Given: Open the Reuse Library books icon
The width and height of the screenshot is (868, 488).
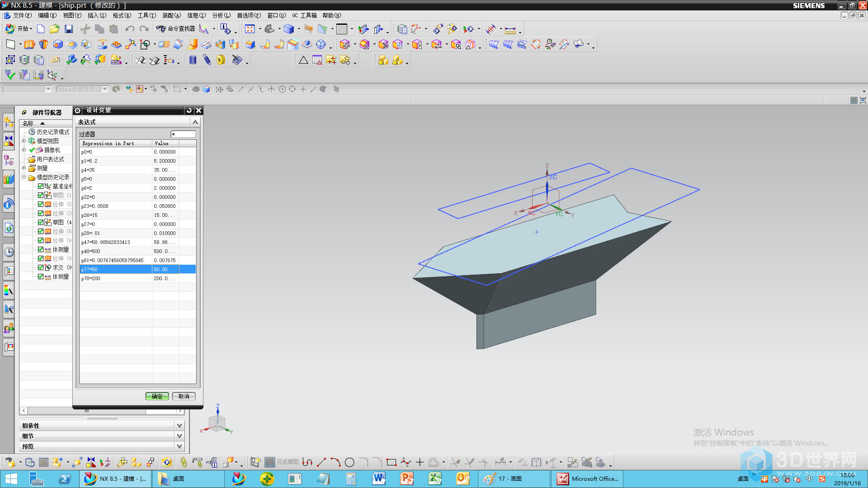Looking at the screenshot, I should (x=9, y=179).
